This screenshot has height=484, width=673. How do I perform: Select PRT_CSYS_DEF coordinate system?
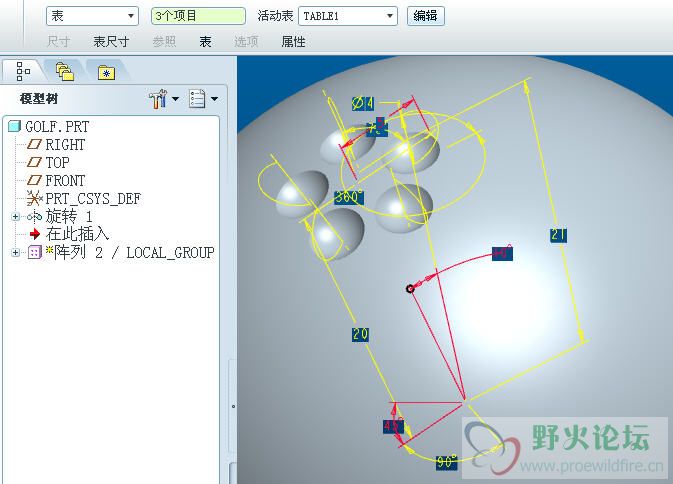click(x=93, y=199)
